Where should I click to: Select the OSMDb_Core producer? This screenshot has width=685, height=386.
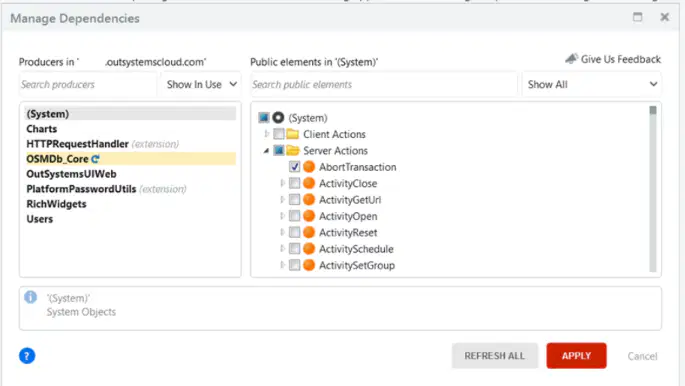click(130, 159)
